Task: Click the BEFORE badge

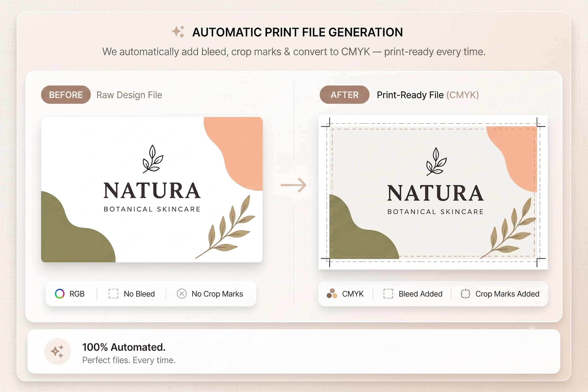Action: pyautogui.click(x=66, y=95)
